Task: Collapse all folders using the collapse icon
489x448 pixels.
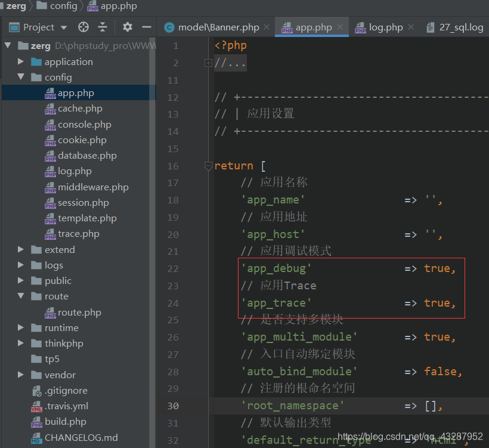Action: [x=103, y=27]
